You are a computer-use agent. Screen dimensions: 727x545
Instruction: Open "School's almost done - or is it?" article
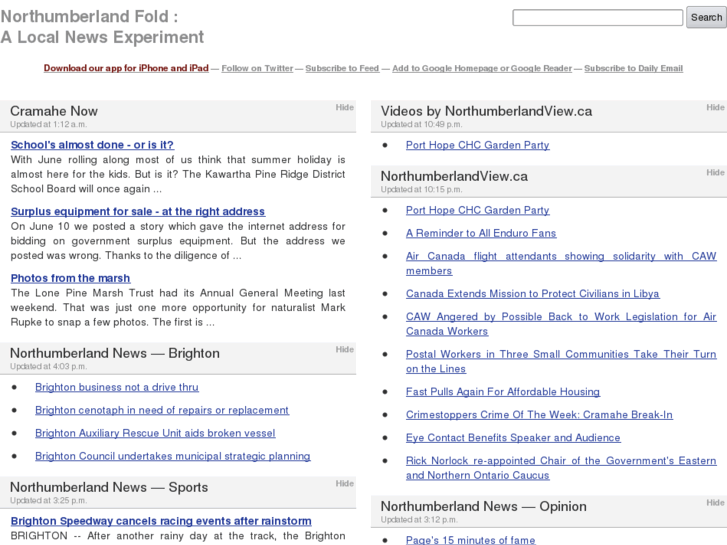click(x=92, y=145)
